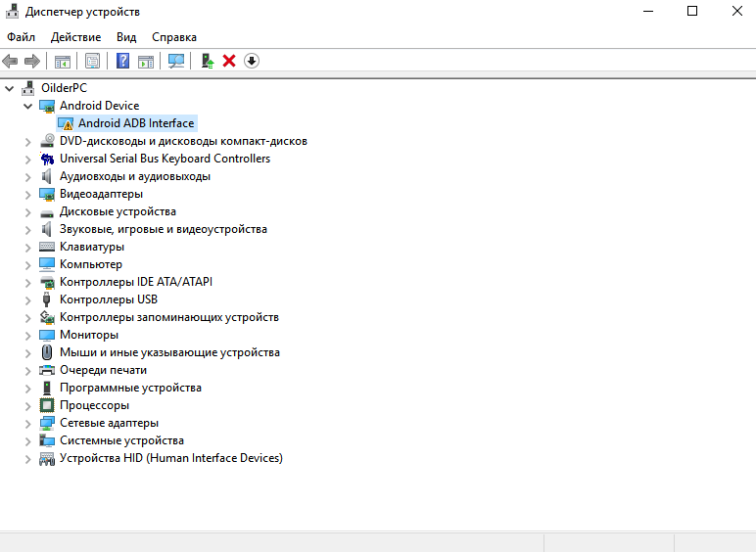This screenshot has width=756, height=552.
Task: Click the Дисковые устройства drive icon
Action: tap(47, 212)
